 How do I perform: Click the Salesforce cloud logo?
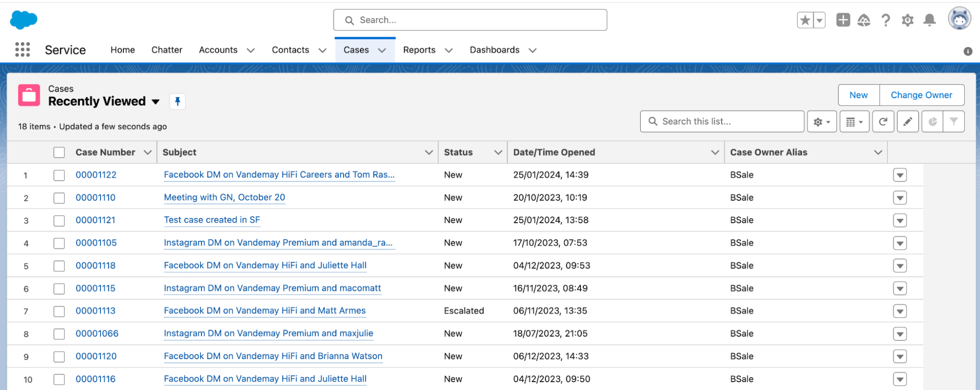(x=24, y=20)
